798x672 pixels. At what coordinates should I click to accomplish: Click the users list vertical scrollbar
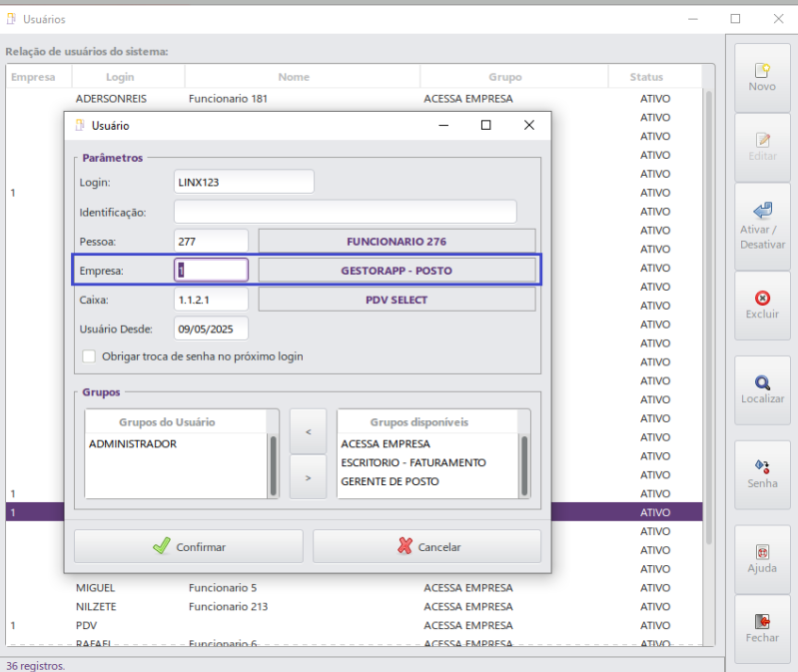[x=708, y=318]
